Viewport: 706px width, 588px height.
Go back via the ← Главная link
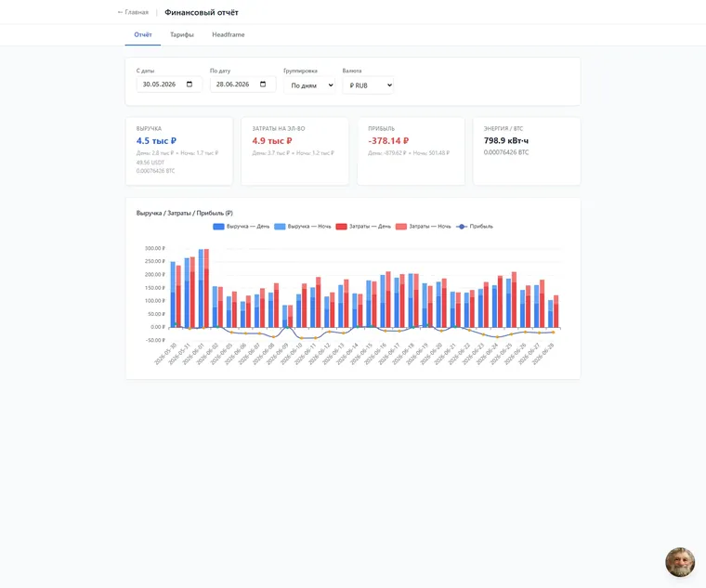click(x=133, y=12)
